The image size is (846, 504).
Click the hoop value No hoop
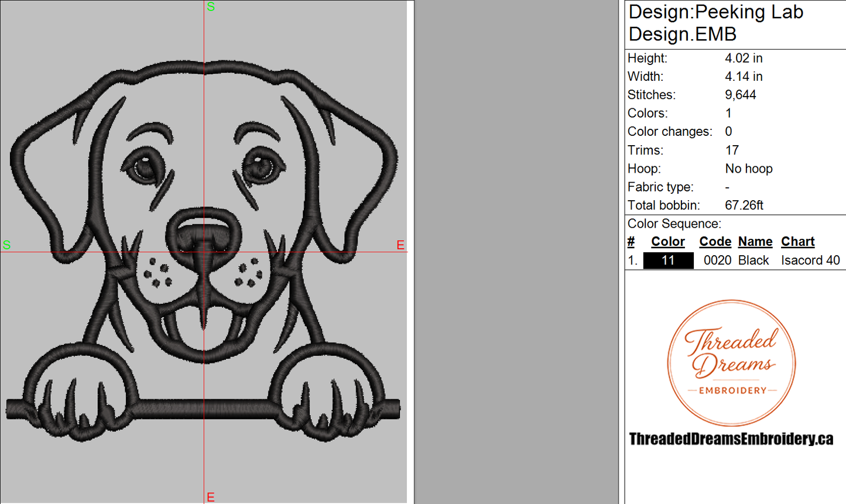pyautogui.click(x=749, y=169)
